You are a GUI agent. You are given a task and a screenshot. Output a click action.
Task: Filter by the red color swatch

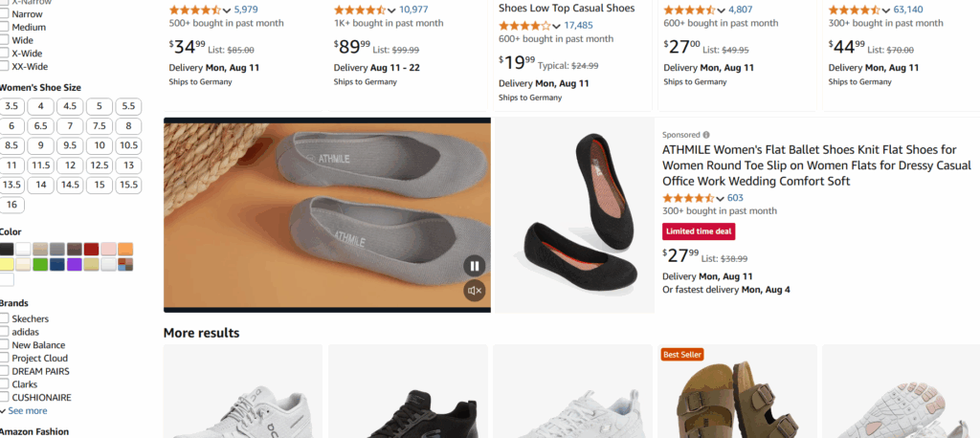91,249
